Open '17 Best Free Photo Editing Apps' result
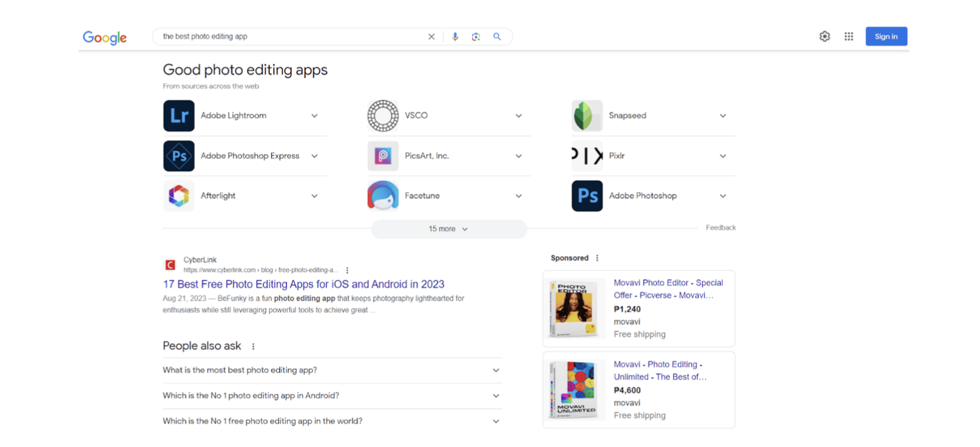The image size is (980, 447). coord(304,284)
